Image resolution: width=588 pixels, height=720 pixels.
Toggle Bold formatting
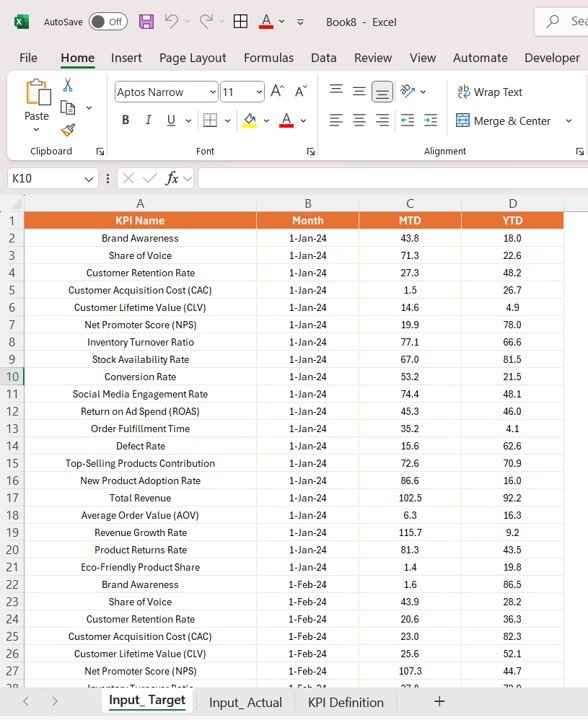pyautogui.click(x=125, y=120)
